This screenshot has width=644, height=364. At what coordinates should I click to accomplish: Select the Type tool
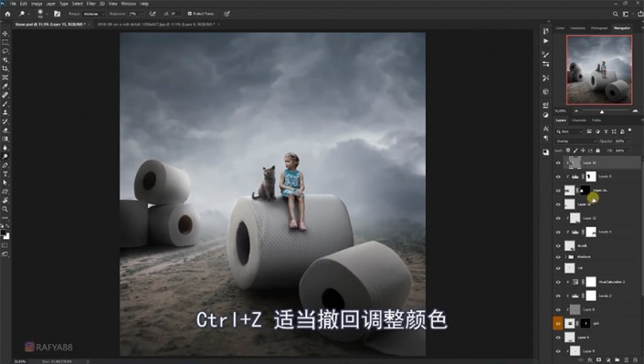click(5, 174)
